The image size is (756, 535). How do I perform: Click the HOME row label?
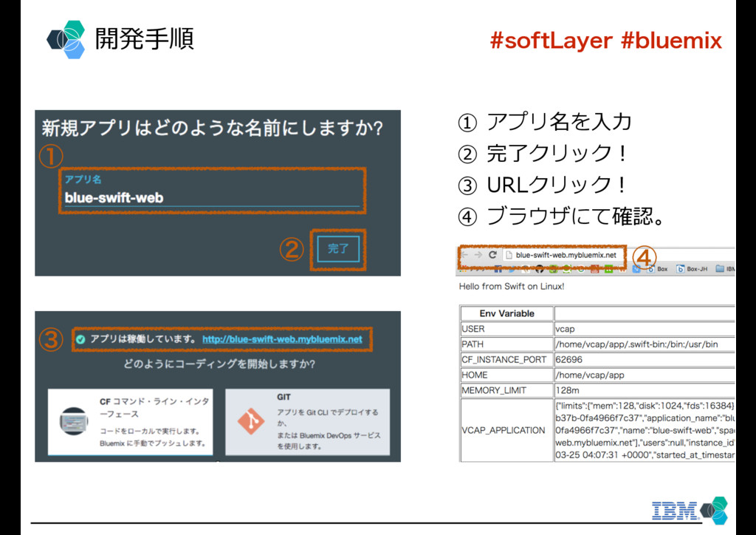[x=475, y=375]
